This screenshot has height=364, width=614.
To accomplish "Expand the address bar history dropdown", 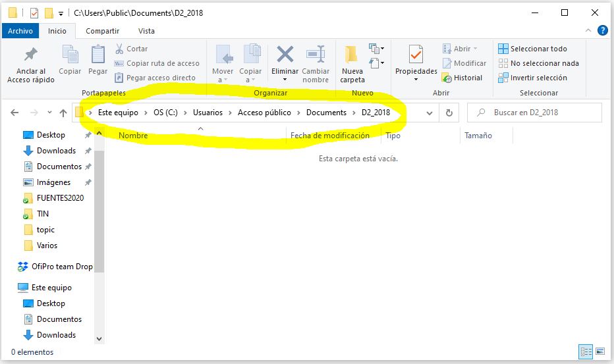I will point(430,113).
